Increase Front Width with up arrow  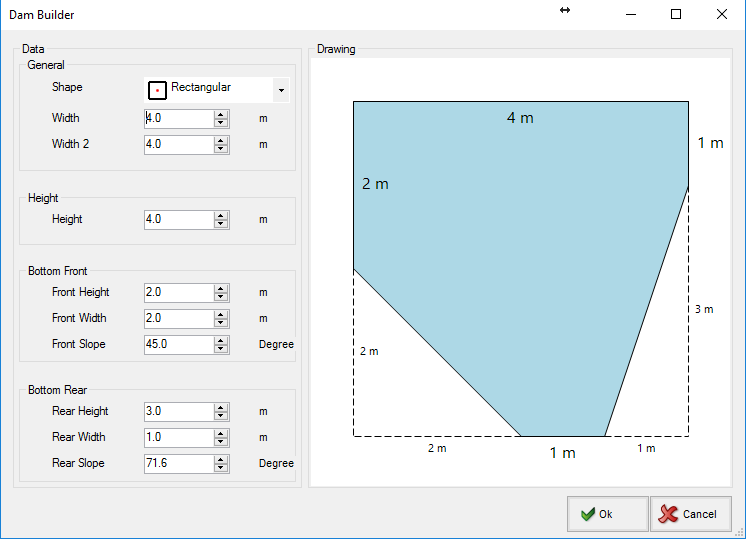point(221,314)
